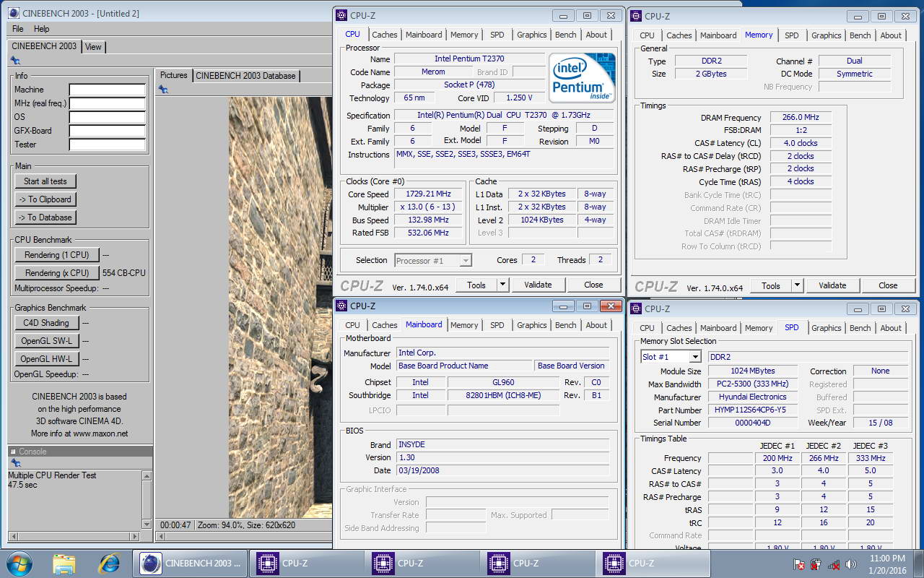The image size is (924, 578).
Task: Click the Core Speed value 1729.21 MHz
Action: pos(430,194)
